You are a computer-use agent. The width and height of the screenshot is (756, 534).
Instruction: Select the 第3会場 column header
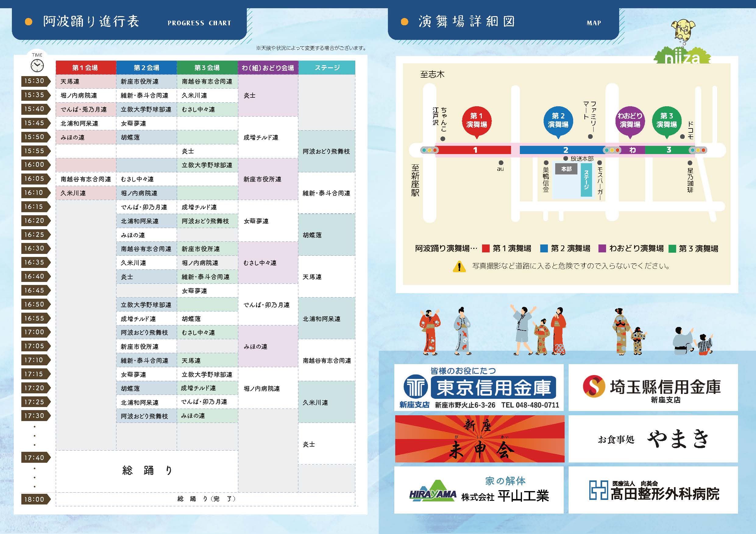point(207,68)
